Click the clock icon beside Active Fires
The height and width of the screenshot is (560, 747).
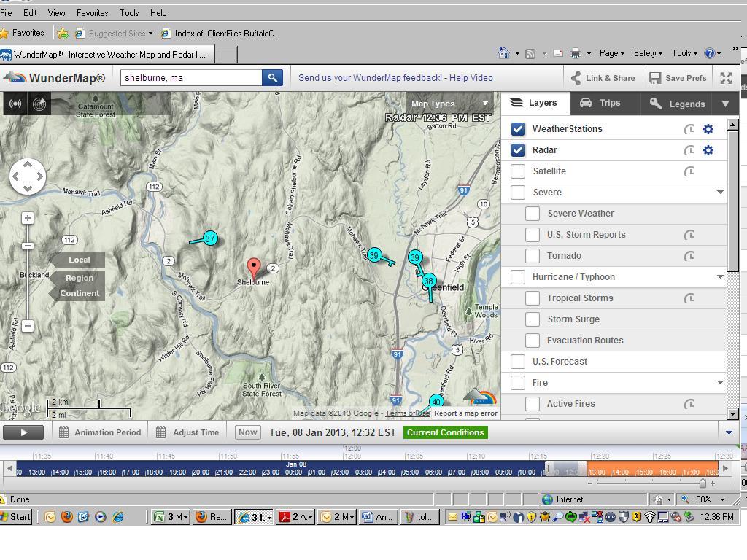(x=689, y=404)
